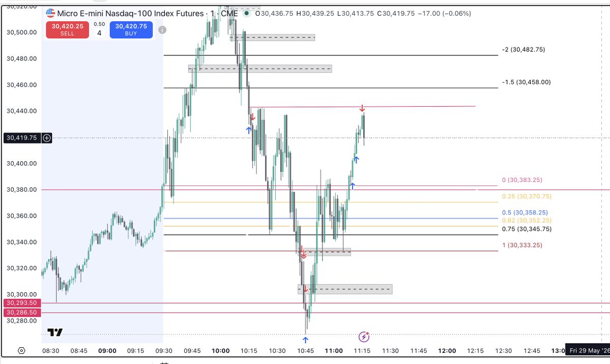The height and width of the screenshot is (364, 610).
Task: Open the order info icon beside BUY
Action: point(162,30)
